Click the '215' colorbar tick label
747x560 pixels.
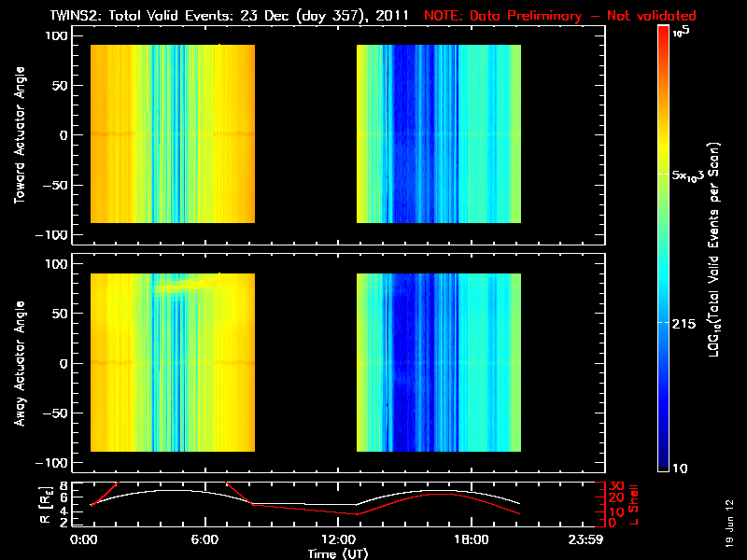684,324
